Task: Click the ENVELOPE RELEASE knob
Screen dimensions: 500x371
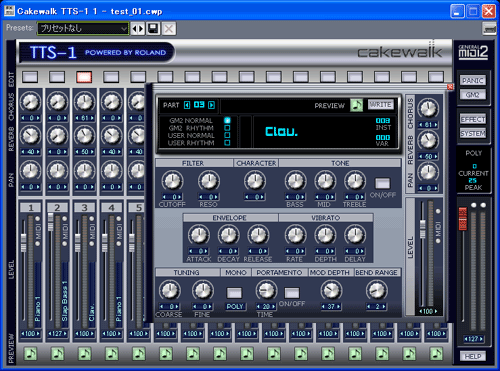Action: [258, 235]
